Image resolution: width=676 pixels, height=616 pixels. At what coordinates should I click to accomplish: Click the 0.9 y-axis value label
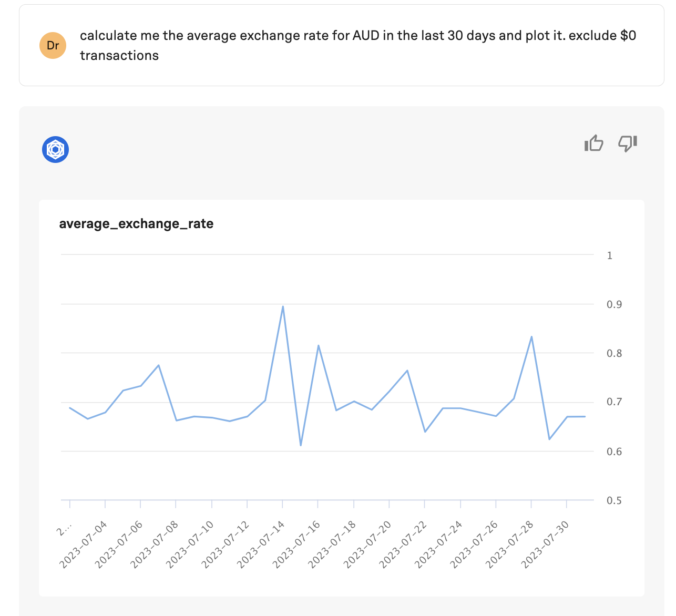point(614,304)
